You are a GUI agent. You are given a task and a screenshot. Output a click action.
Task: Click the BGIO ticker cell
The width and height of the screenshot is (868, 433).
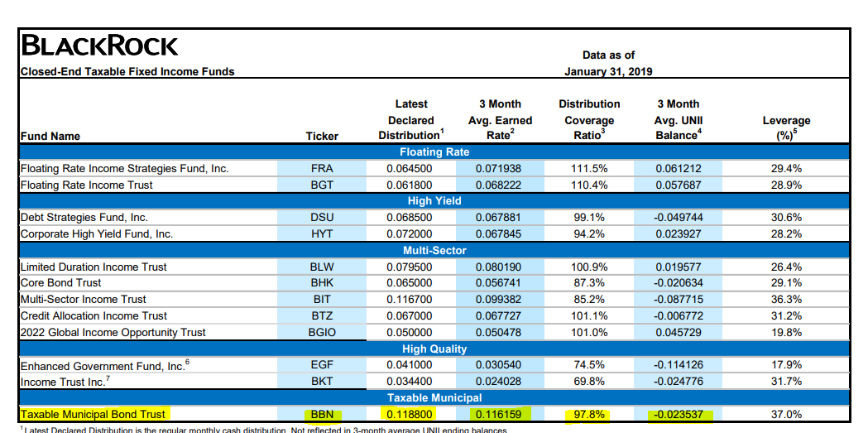point(322,333)
